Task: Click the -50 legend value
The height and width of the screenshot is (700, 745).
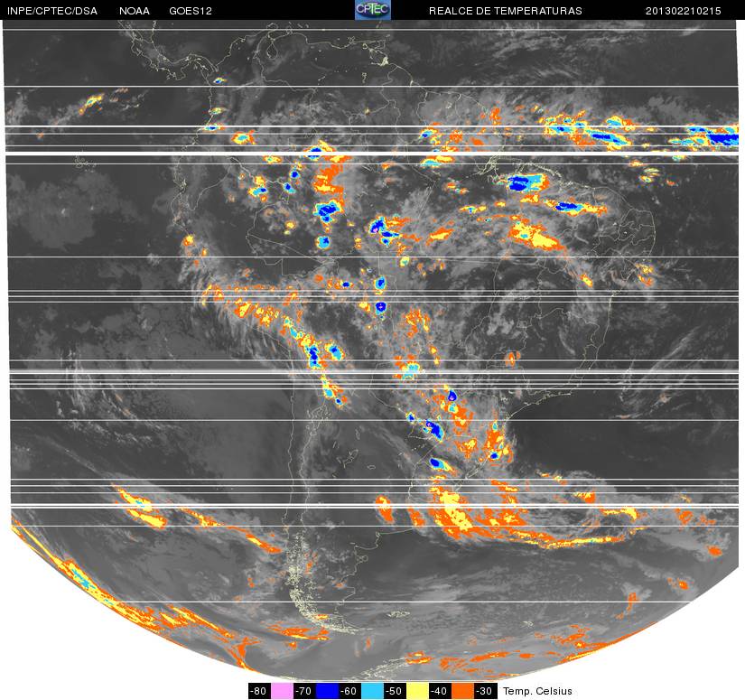Action: (x=395, y=691)
